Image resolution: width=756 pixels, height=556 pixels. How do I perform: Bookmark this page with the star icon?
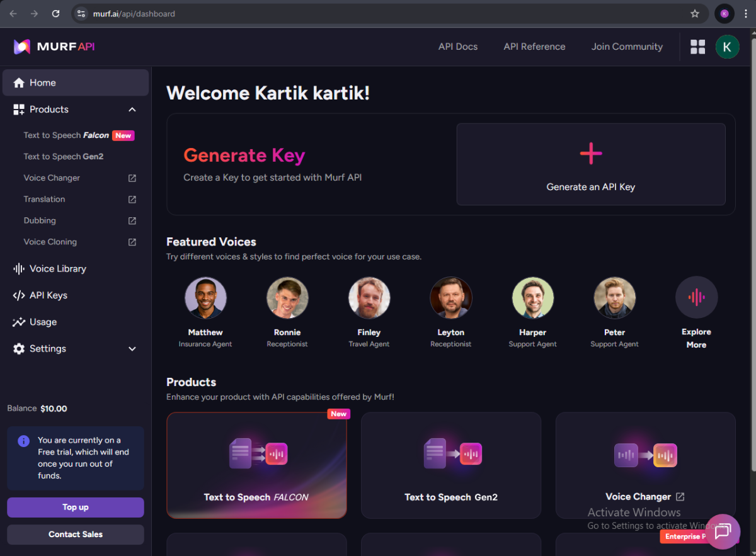(695, 13)
